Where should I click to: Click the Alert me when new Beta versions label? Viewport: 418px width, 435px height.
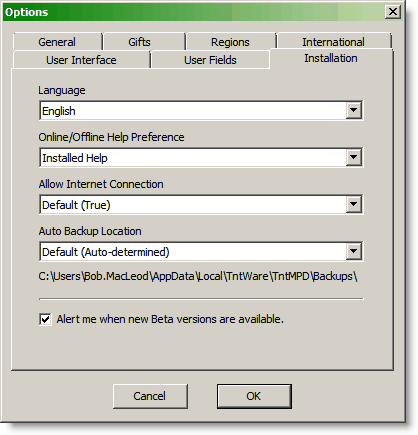tap(170, 319)
